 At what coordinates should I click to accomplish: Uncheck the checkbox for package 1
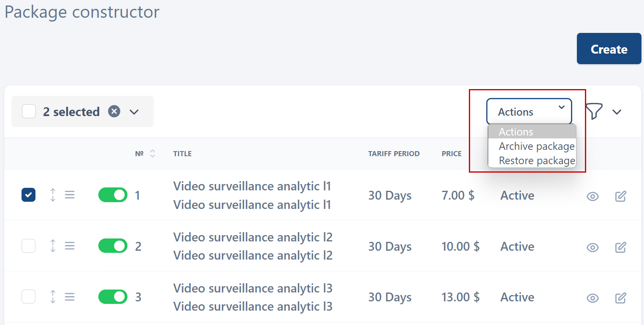point(29,195)
